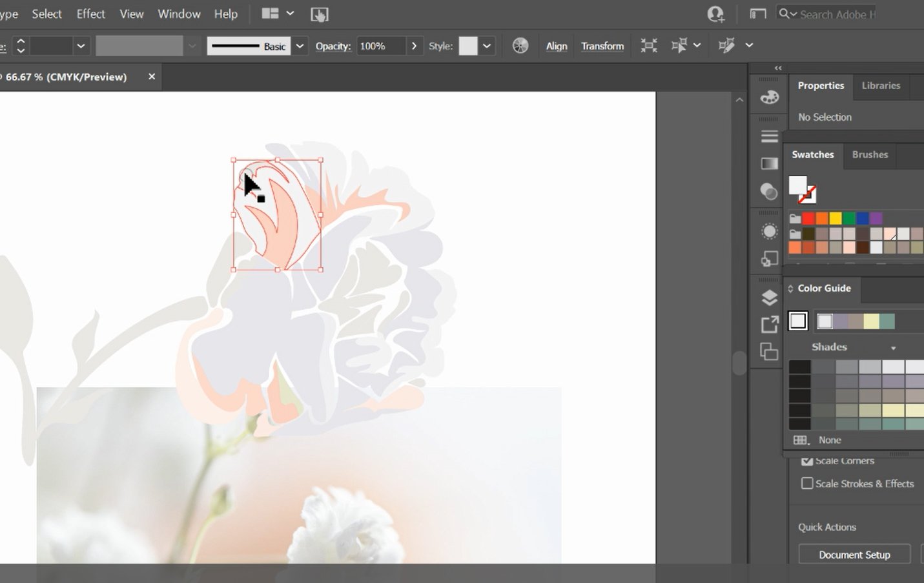
Task: Open the Asset Export panel icon
Action: [x=769, y=324]
